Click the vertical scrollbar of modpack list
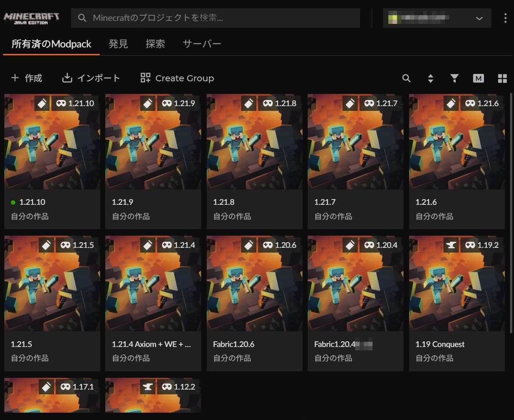This screenshot has height=420, width=514. pos(511,213)
